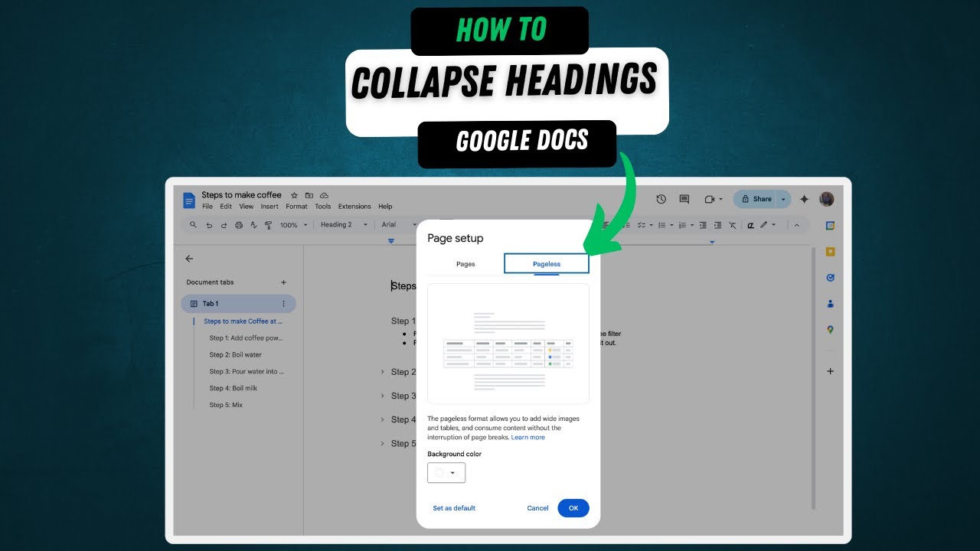Activate the paint format tool

click(268, 225)
